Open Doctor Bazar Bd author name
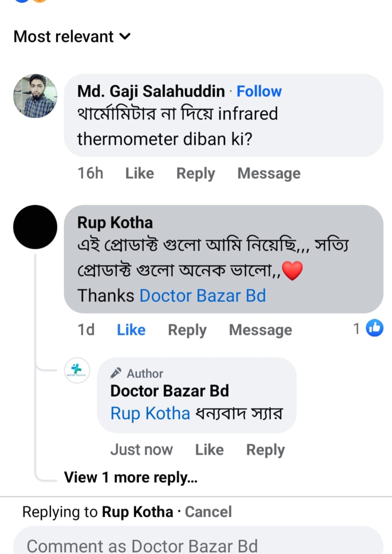Viewport: 392px width, 554px height. (170, 391)
